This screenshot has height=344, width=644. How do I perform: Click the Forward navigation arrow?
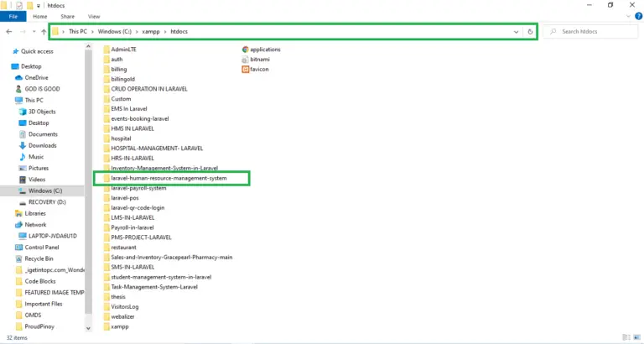(23, 32)
